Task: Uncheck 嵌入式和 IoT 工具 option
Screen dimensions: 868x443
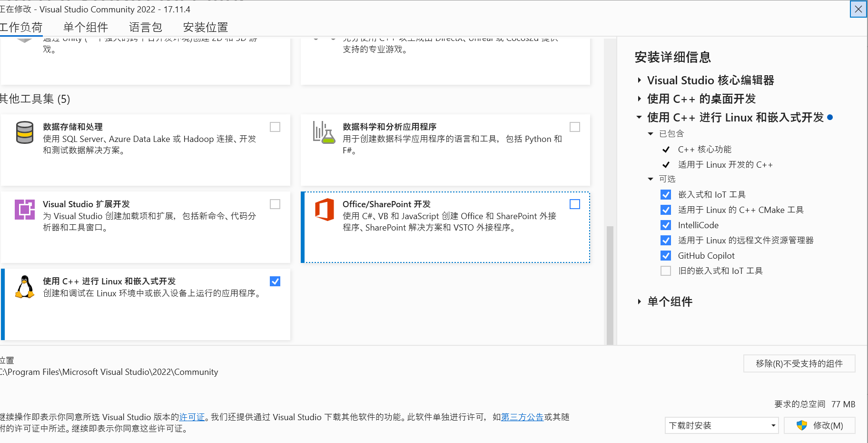Action: point(666,195)
